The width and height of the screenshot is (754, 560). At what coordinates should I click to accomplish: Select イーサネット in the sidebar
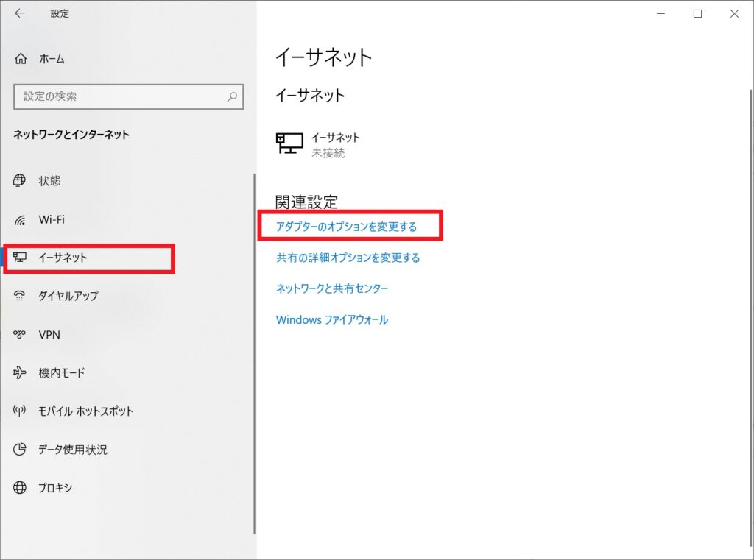tap(63, 258)
